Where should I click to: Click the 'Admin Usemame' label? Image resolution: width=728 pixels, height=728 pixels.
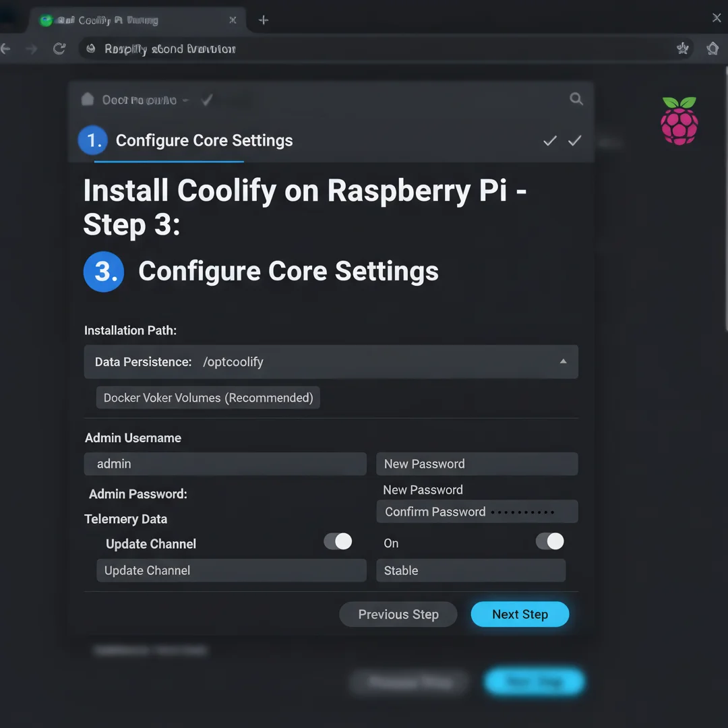(133, 438)
